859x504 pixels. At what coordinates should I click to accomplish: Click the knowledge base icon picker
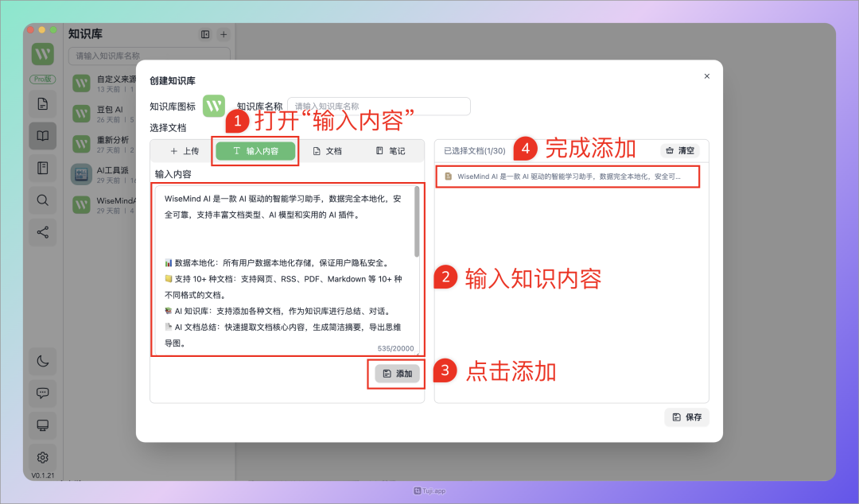[x=214, y=106]
